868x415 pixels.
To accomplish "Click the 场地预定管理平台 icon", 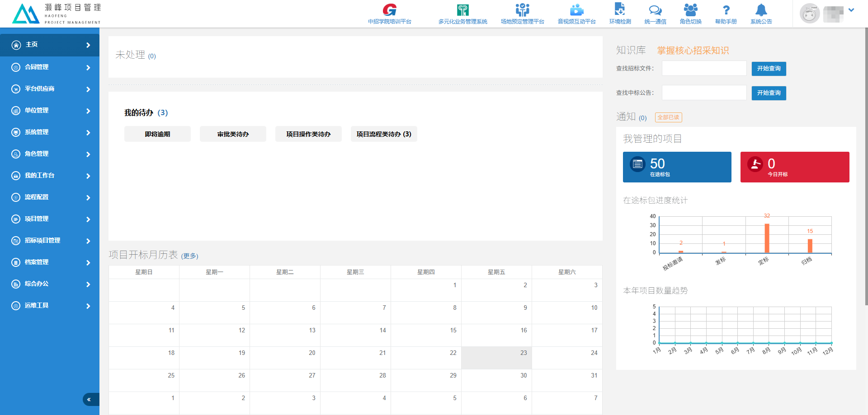I will (522, 10).
